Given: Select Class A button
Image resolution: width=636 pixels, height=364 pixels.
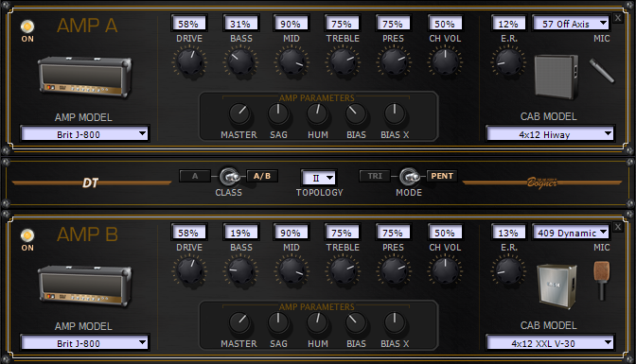Looking at the screenshot, I should [x=195, y=176].
